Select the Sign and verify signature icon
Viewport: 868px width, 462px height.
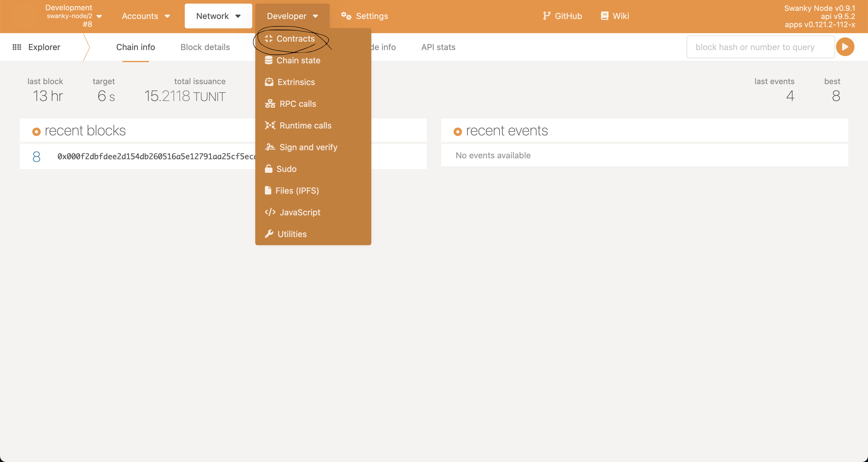(x=270, y=147)
